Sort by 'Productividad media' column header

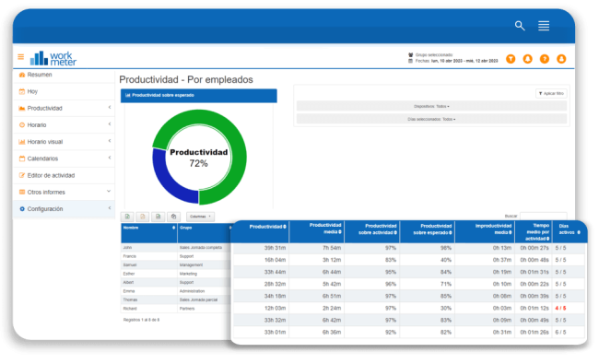pos(317,231)
